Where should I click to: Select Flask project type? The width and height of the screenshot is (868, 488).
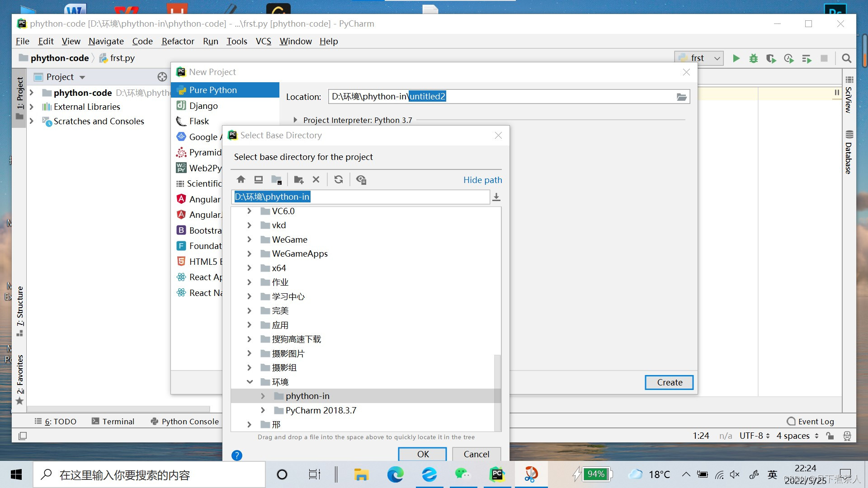[x=199, y=121]
